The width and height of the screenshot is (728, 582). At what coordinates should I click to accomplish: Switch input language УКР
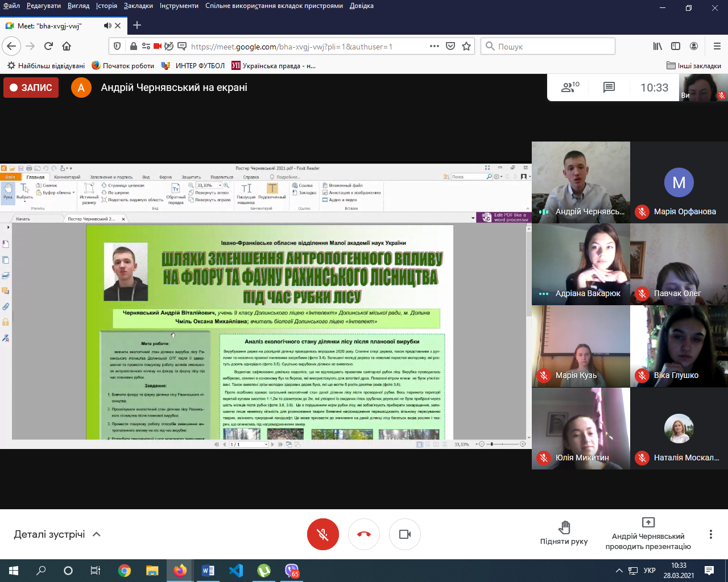click(650, 571)
